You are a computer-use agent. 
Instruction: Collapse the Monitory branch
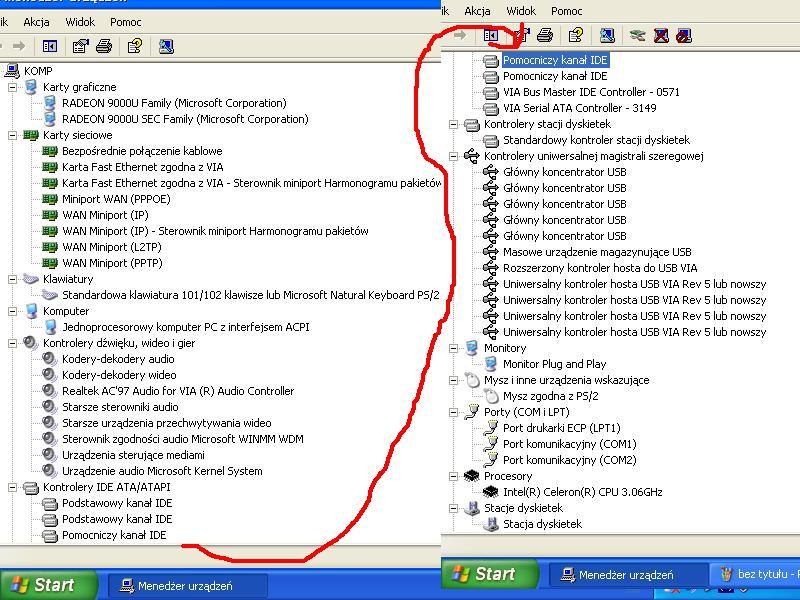tap(454, 348)
